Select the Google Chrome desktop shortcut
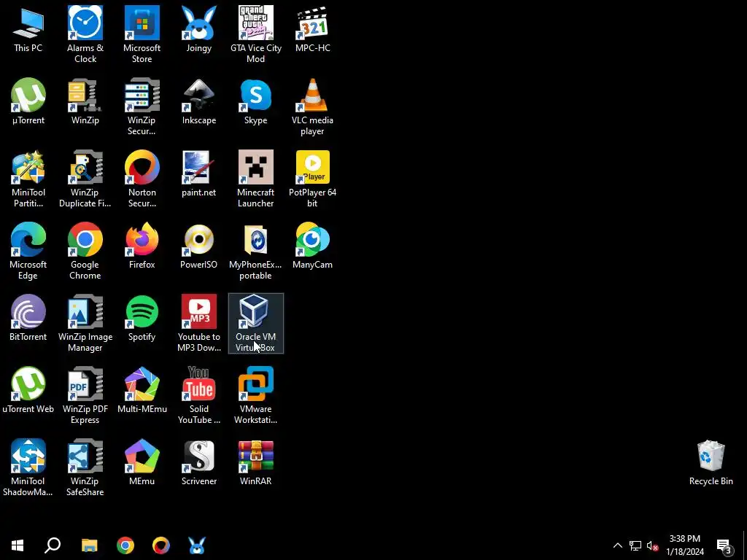Image resolution: width=747 pixels, height=560 pixels. (85, 251)
